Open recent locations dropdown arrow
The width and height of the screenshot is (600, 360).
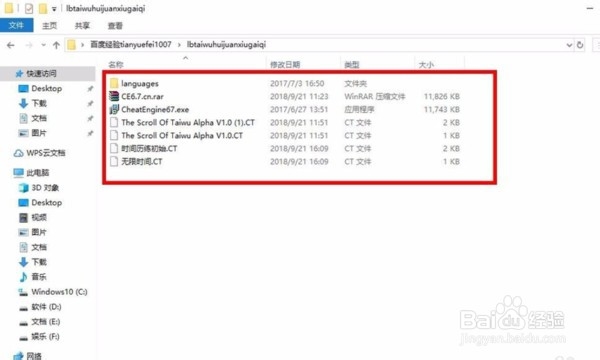[x=43, y=45]
